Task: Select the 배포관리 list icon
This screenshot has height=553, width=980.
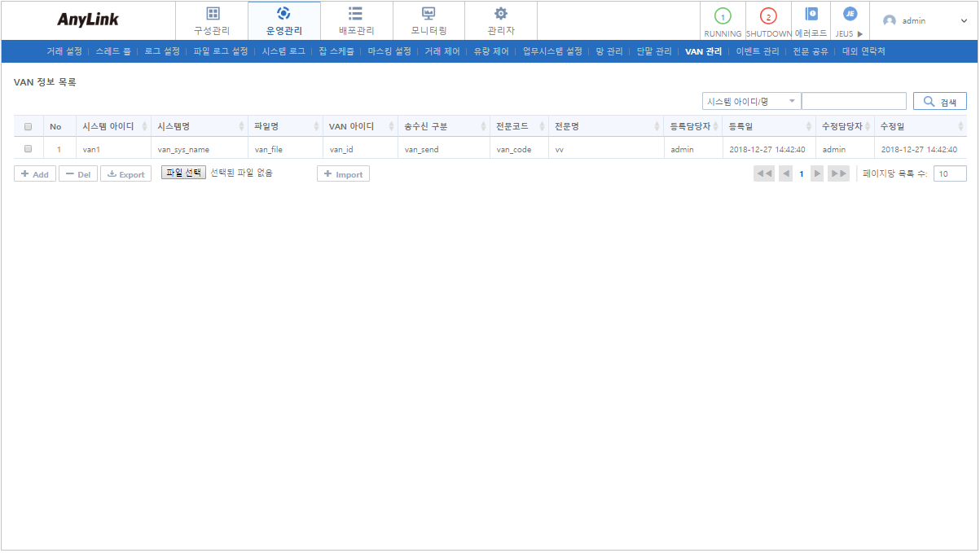Action: pyautogui.click(x=356, y=14)
